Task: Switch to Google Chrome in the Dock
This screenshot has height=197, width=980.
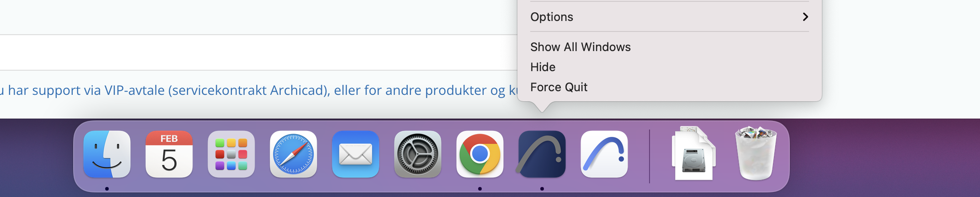Action: 480,154
